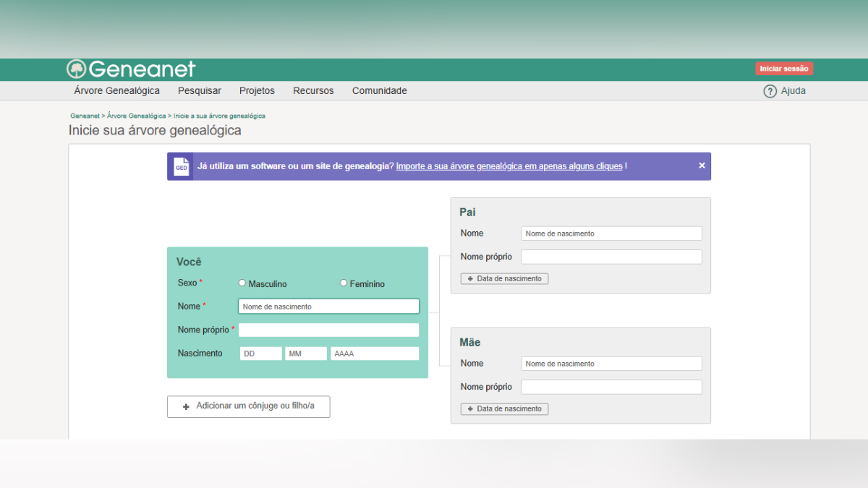
Task: Open the Recursos menu
Action: [x=313, y=91]
